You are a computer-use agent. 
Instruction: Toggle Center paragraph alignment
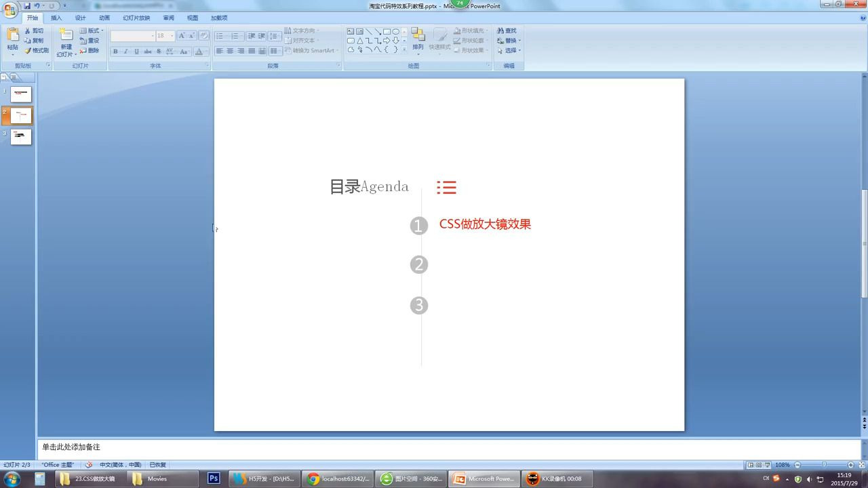click(x=230, y=51)
